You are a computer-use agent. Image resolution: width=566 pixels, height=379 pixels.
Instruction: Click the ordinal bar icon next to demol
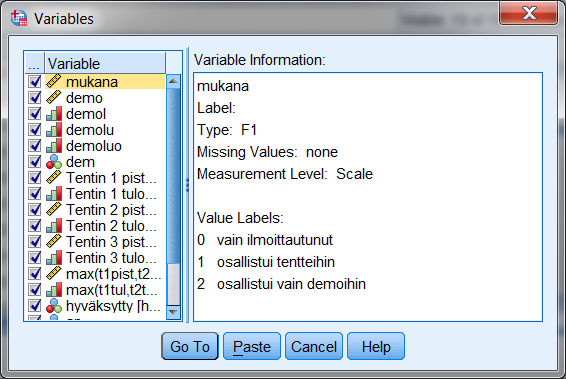coord(54,114)
